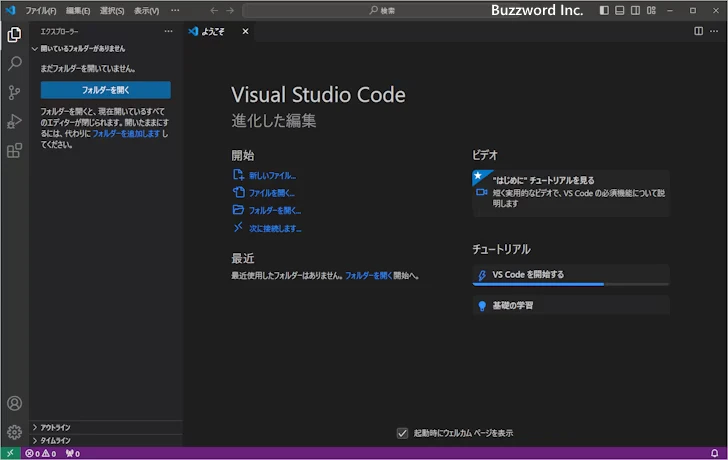Open the Source Control view icon
The height and width of the screenshot is (460, 728).
[x=14, y=92]
